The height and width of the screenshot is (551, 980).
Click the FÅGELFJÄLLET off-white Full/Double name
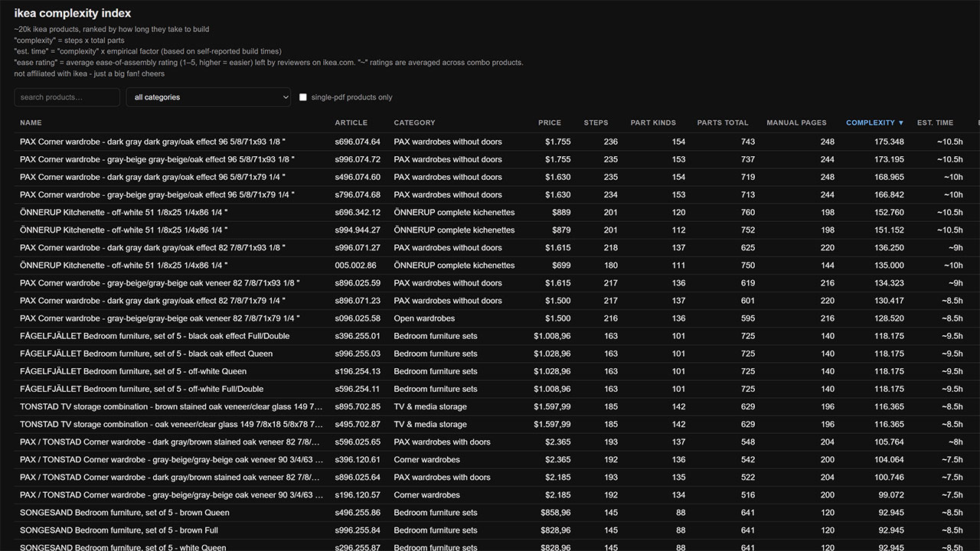point(142,388)
